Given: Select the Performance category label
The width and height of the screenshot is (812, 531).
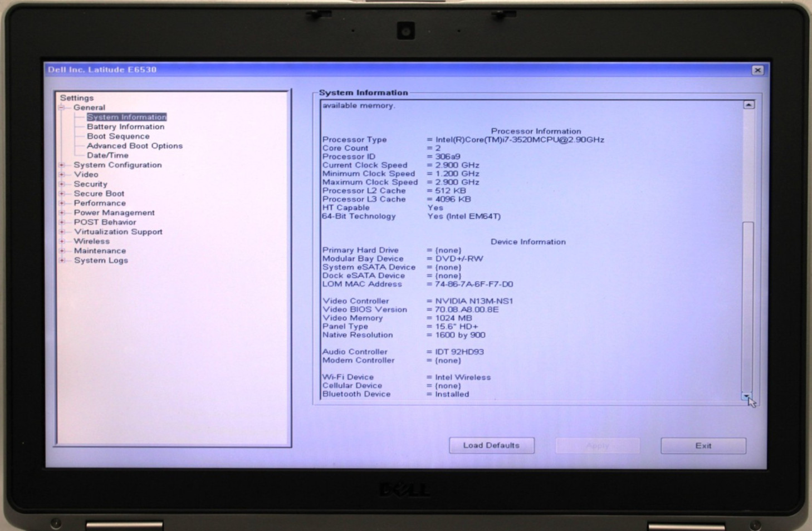Looking at the screenshot, I should coord(100,203).
